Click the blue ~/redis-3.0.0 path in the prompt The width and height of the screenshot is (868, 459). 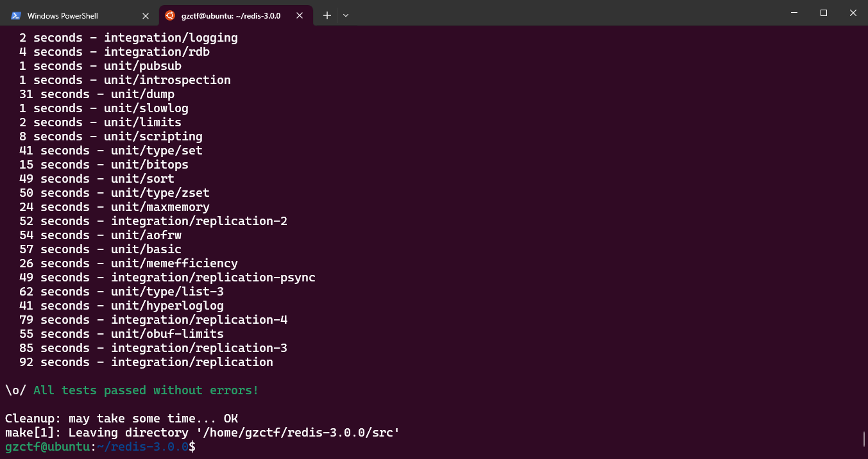(142, 447)
